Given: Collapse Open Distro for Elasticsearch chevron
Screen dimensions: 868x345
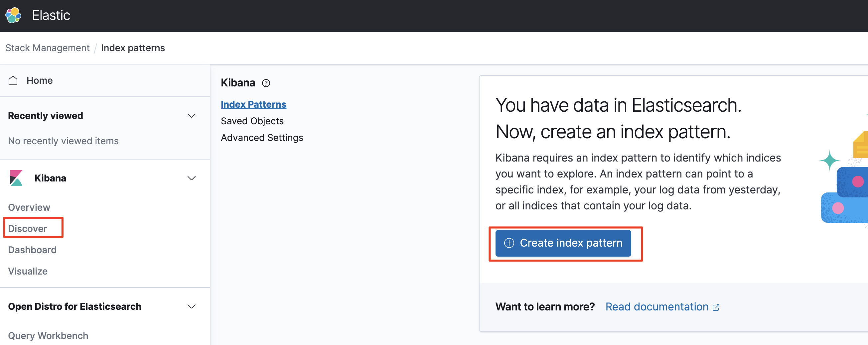Looking at the screenshot, I should (x=191, y=306).
